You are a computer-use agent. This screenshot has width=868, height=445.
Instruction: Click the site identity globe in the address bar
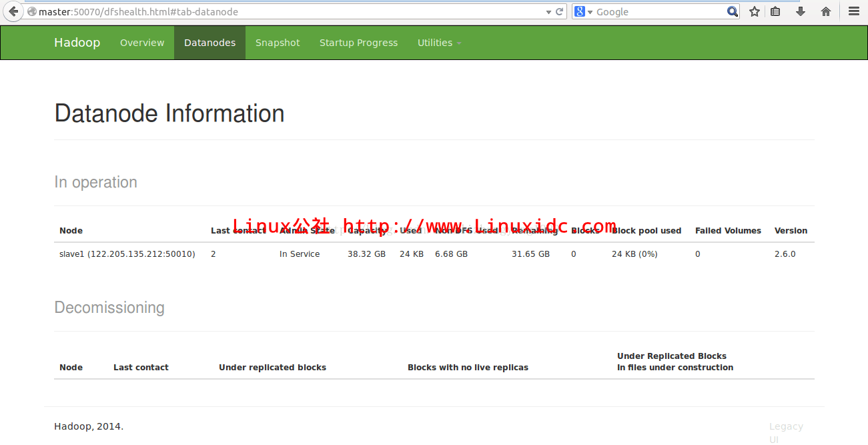pyautogui.click(x=32, y=11)
